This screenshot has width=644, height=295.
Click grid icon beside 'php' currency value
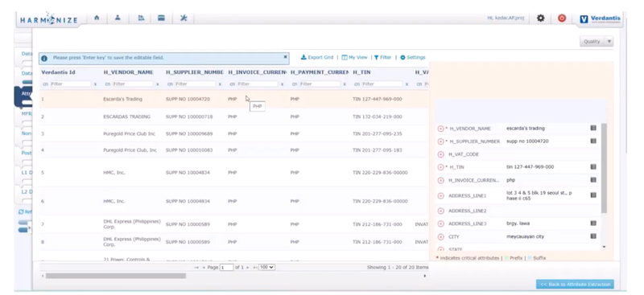(x=593, y=180)
